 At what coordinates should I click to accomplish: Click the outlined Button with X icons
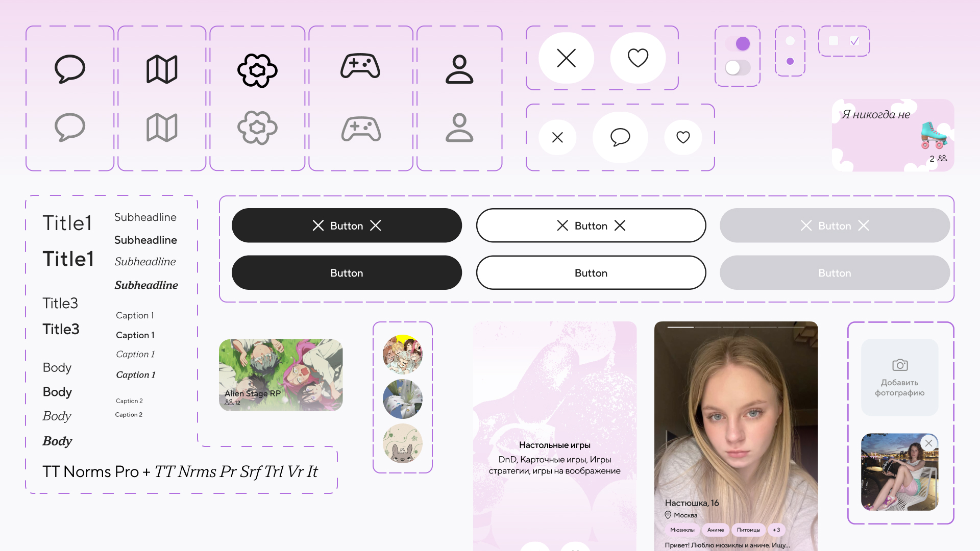[x=591, y=226]
